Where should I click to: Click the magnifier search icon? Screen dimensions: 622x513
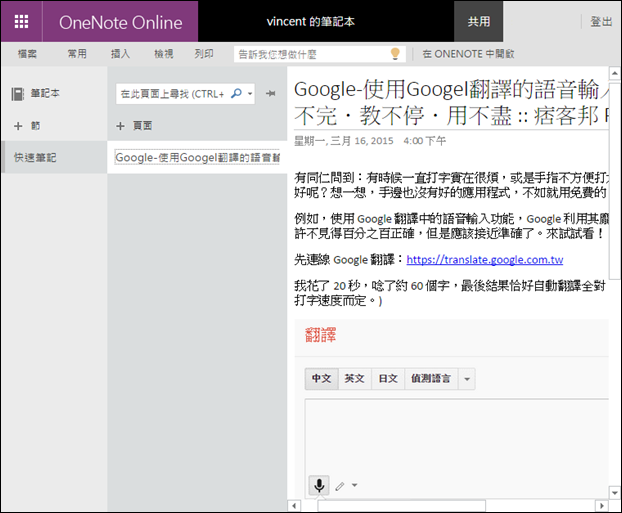(x=236, y=94)
